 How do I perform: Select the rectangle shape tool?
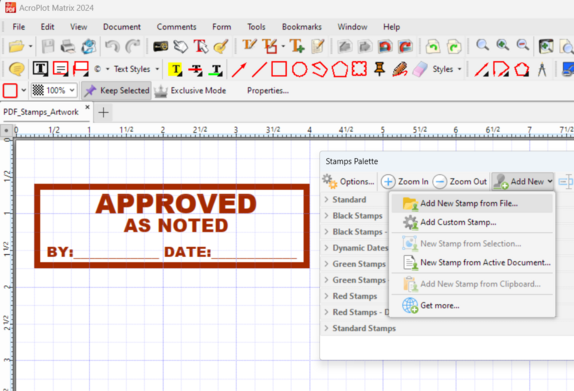(x=279, y=69)
